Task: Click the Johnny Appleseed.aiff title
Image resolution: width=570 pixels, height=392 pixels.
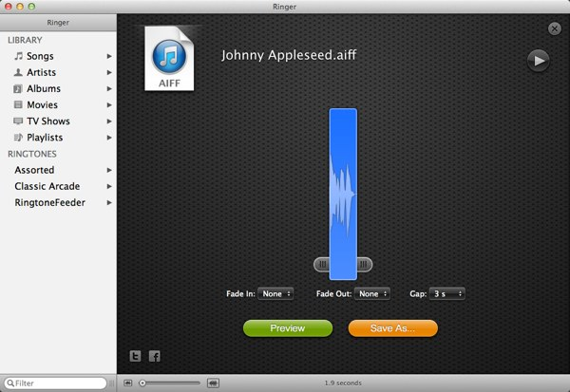Action: [289, 55]
